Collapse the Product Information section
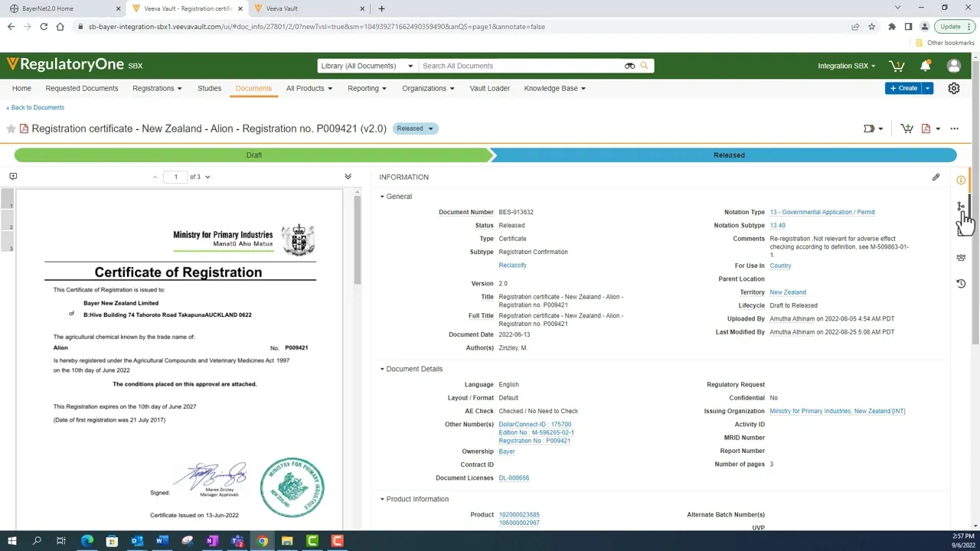The height and width of the screenshot is (551, 980). pos(414,499)
